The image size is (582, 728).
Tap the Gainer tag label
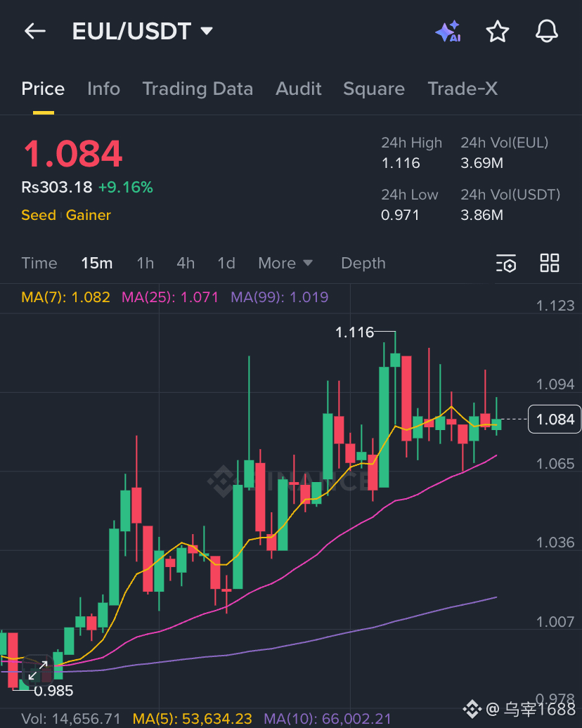(x=89, y=215)
